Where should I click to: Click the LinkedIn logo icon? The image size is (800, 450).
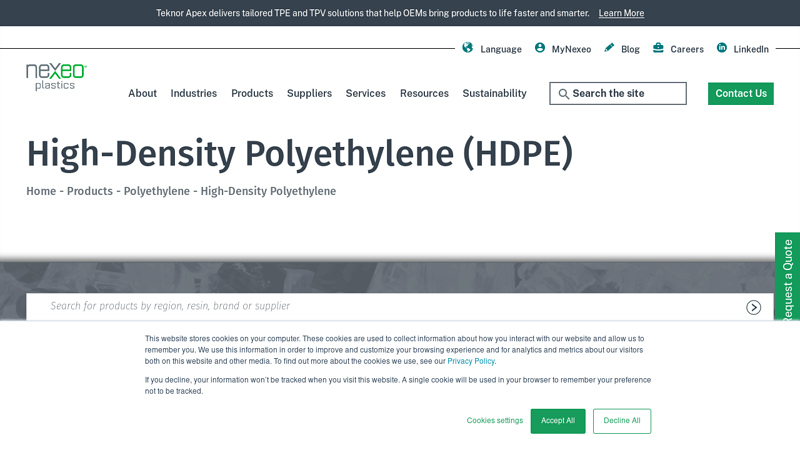[722, 48]
